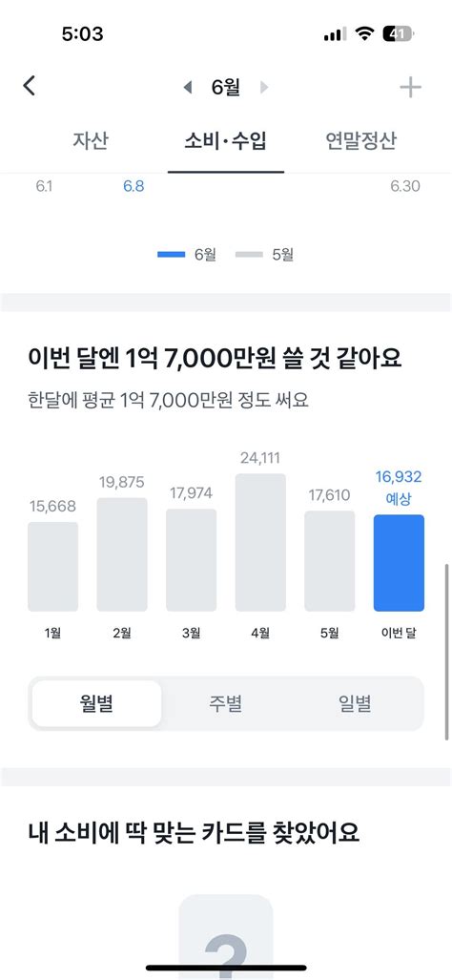Image resolution: width=452 pixels, height=980 pixels.
Task: Open the 연말정산 tab
Action: [360, 141]
